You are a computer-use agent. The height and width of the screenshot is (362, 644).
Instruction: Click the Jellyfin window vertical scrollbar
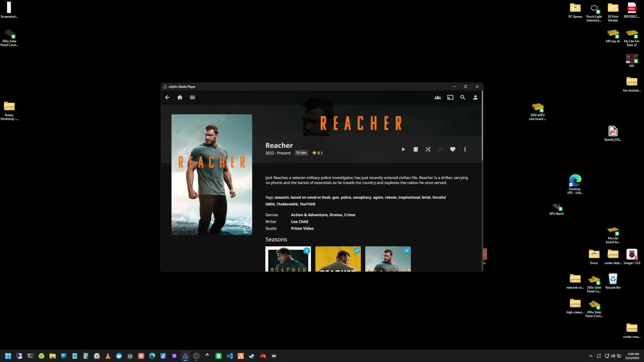(x=481, y=126)
